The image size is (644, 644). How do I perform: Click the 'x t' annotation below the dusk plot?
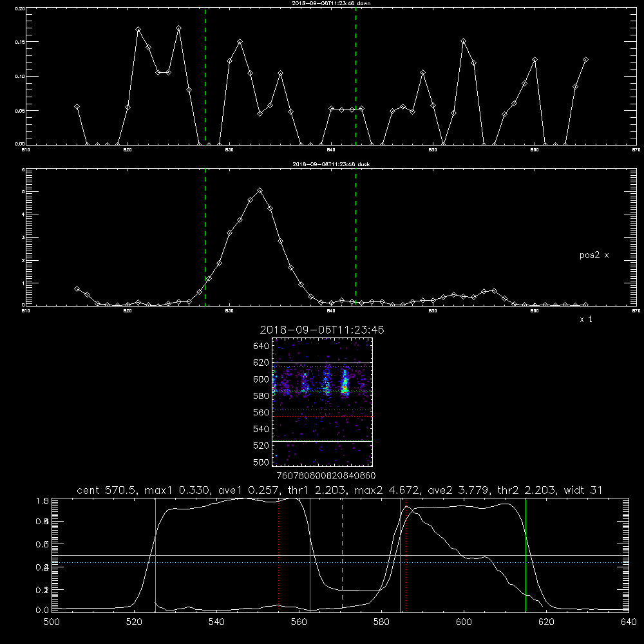coord(585,319)
